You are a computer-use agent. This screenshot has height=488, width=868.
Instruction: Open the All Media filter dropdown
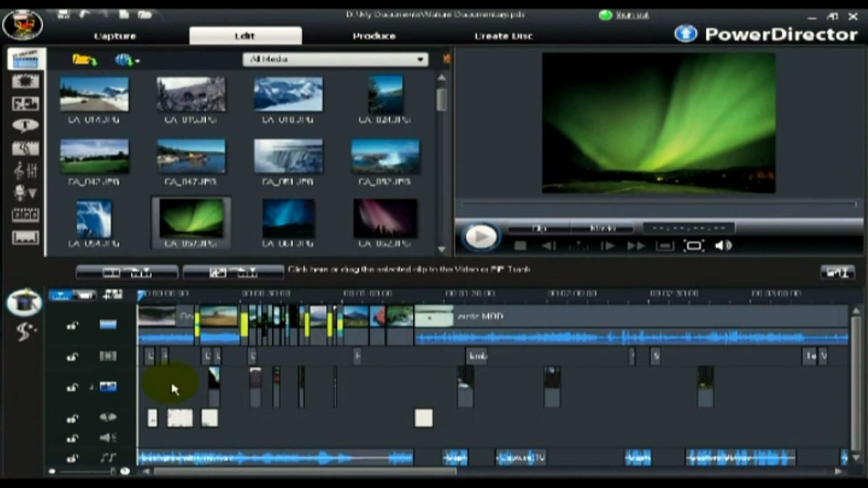(x=336, y=60)
